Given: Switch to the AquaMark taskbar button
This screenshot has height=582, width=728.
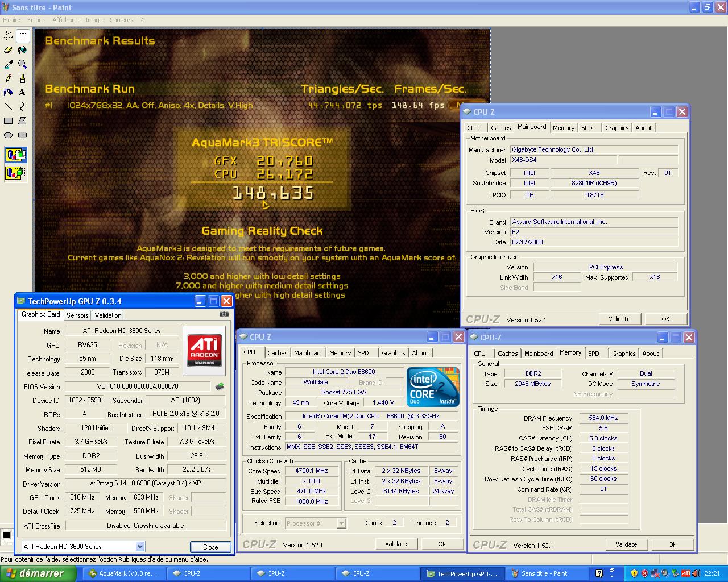Looking at the screenshot, I should point(125,573).
